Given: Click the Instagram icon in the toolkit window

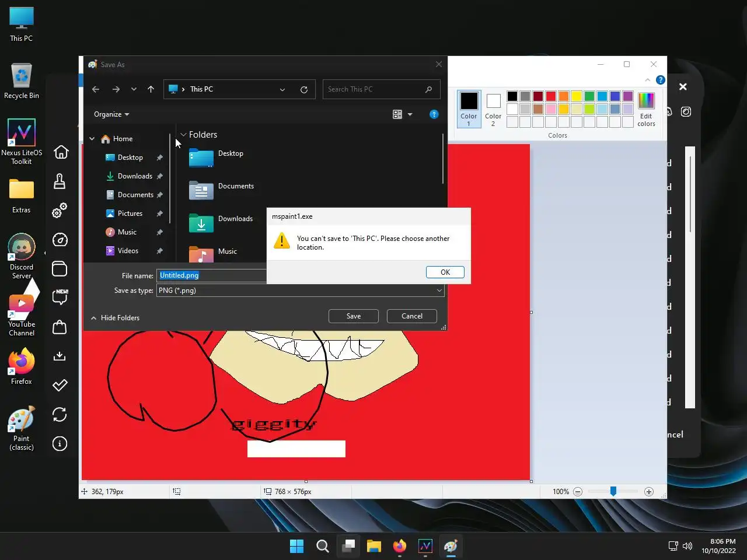Looking at the screenshot, I should (686, 111).
